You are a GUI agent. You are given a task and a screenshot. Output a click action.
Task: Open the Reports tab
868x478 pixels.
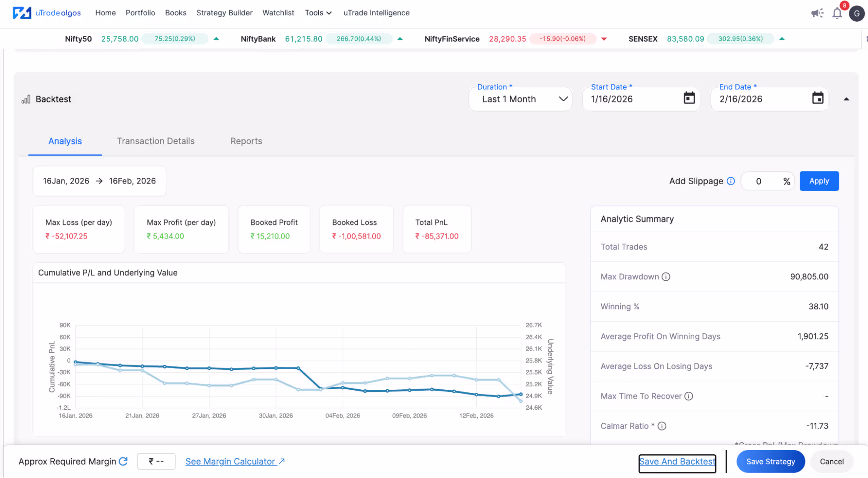pos(246,141)
